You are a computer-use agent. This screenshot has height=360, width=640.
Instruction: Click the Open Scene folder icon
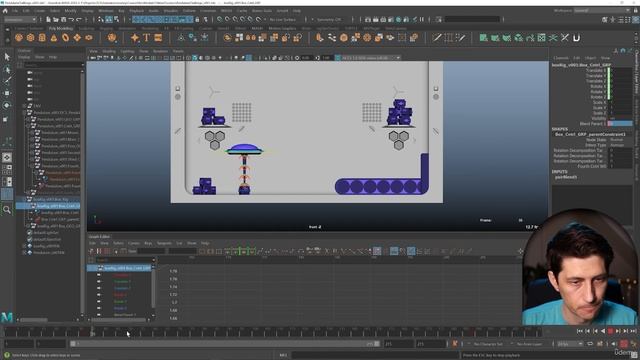[56, 19]
